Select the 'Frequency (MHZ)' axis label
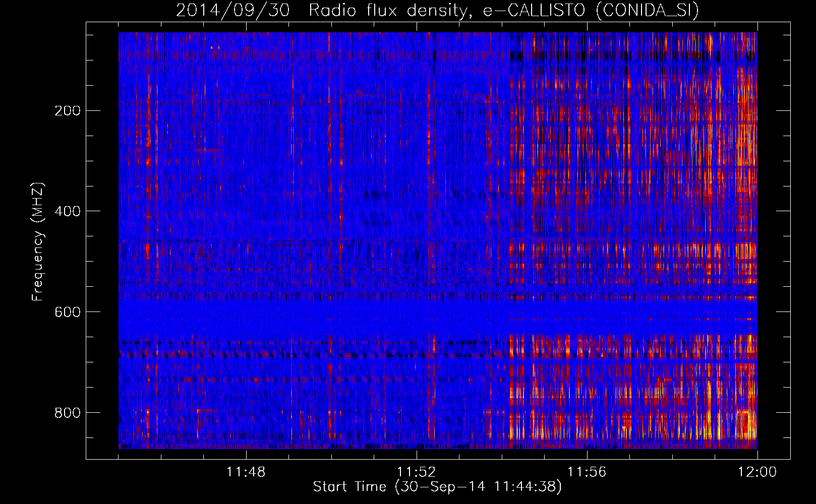This screenshot has height=504, width=816. [38, 242]
